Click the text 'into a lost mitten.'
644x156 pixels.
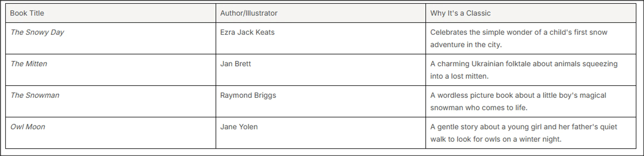[x=459, y=76]
